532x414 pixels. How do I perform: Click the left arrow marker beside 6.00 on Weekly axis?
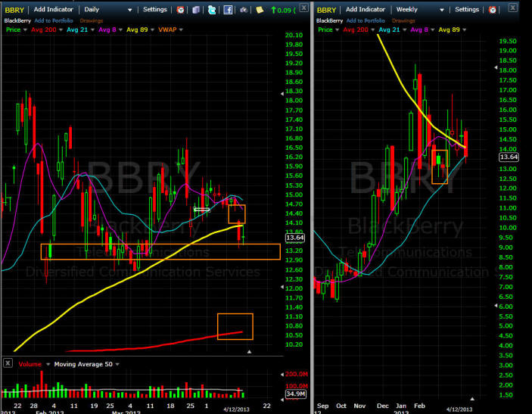pyautogui.click(x=496, y=306)
